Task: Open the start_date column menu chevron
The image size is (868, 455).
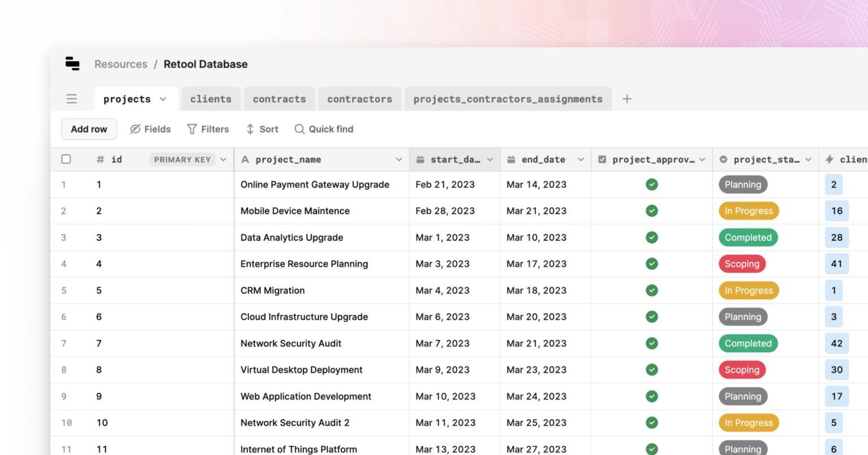Action: click(490, 160)
